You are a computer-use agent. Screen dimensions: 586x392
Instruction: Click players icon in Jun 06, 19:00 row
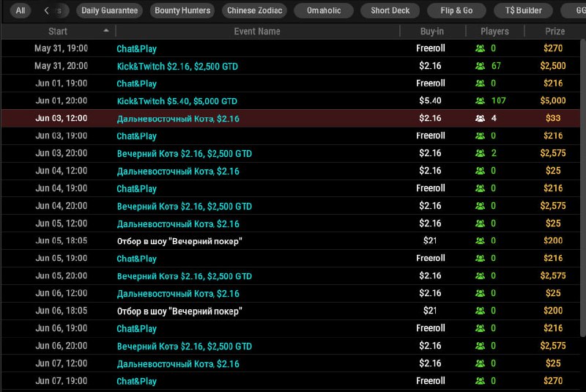[x=480, y=328]
